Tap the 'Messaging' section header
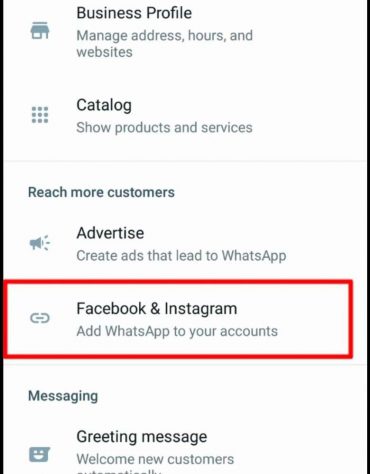Image resolution: width=370 pixels, height=474 pixels. (x=63, y=396)
